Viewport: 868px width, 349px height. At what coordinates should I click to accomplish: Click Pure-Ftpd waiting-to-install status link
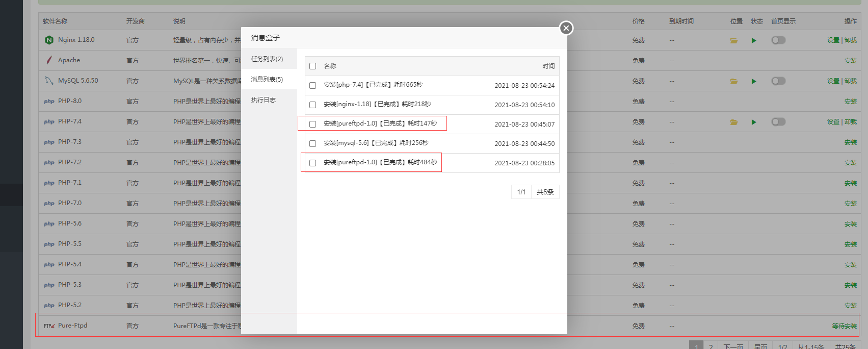tap(845, 326)
